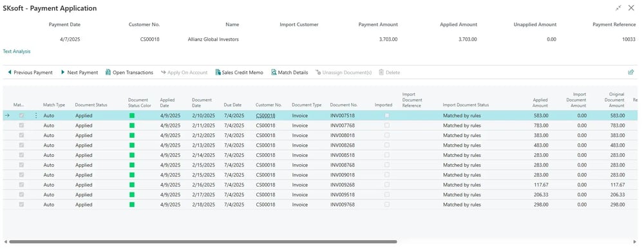Go to Next Payment
Screen dimensions: 644x249
pos(79,73)
